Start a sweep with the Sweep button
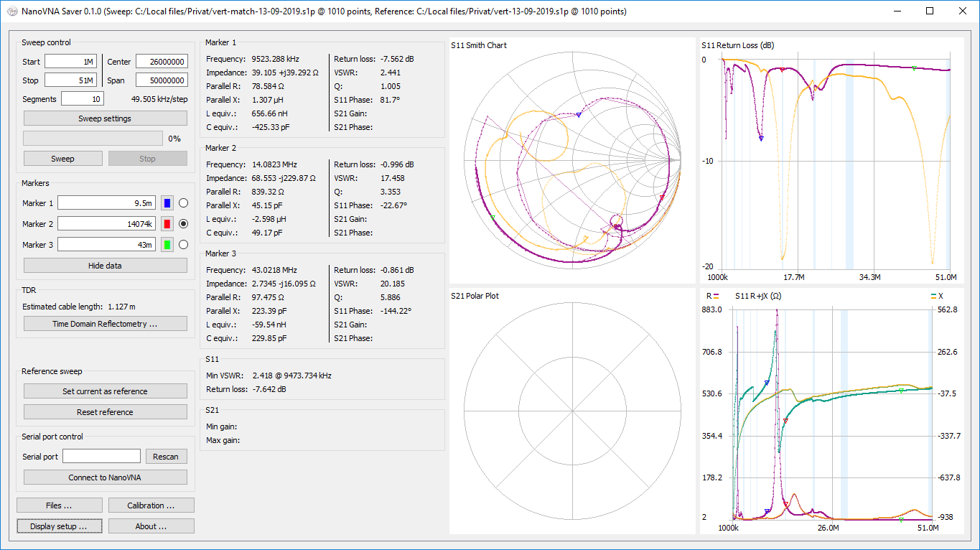The image size is (980, 550). point(62,159)
